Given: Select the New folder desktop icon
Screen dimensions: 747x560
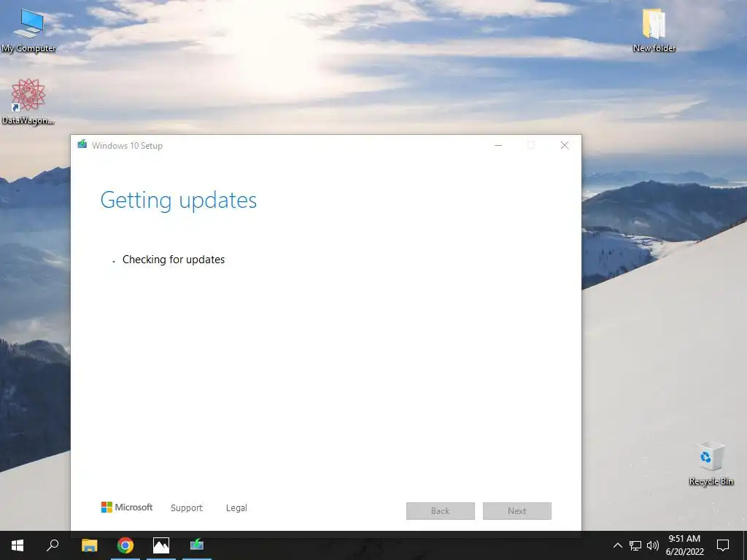Looking at the screenshot, I should tap(654, 31).
